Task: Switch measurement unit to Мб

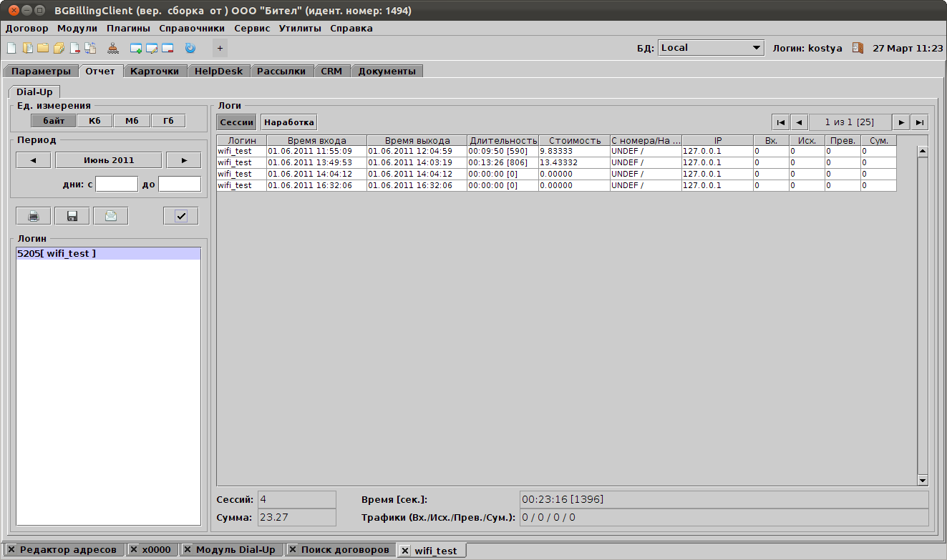Action: [x=132, y=121]
